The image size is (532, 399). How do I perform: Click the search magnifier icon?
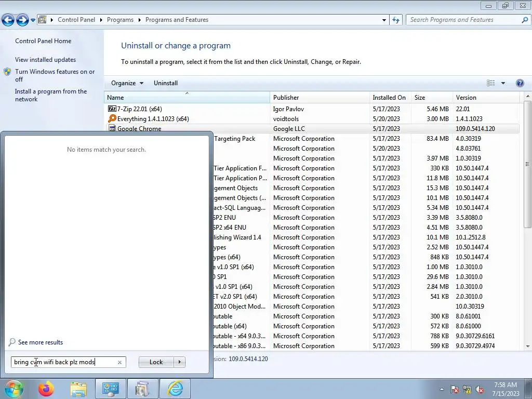(525, 20)
